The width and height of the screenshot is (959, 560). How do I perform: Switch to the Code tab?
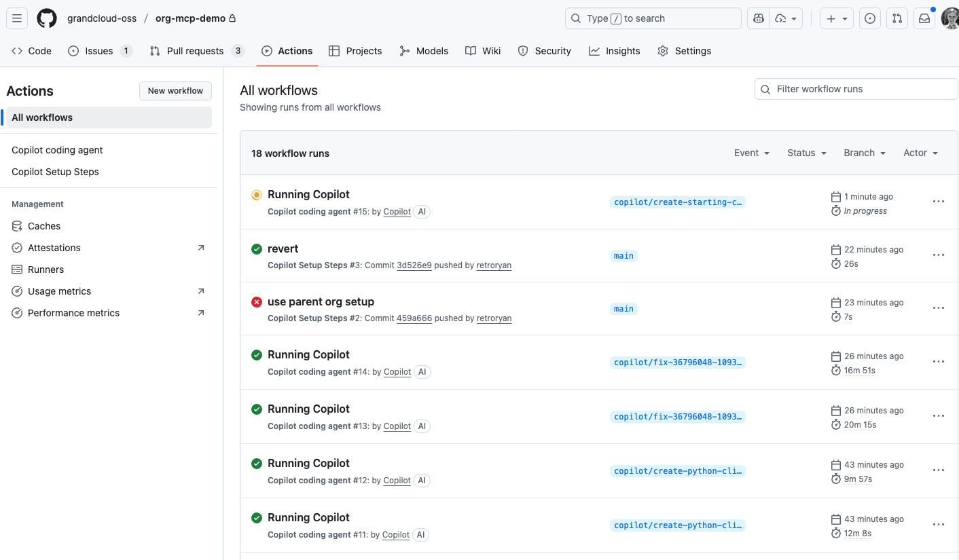click(32, 51)
